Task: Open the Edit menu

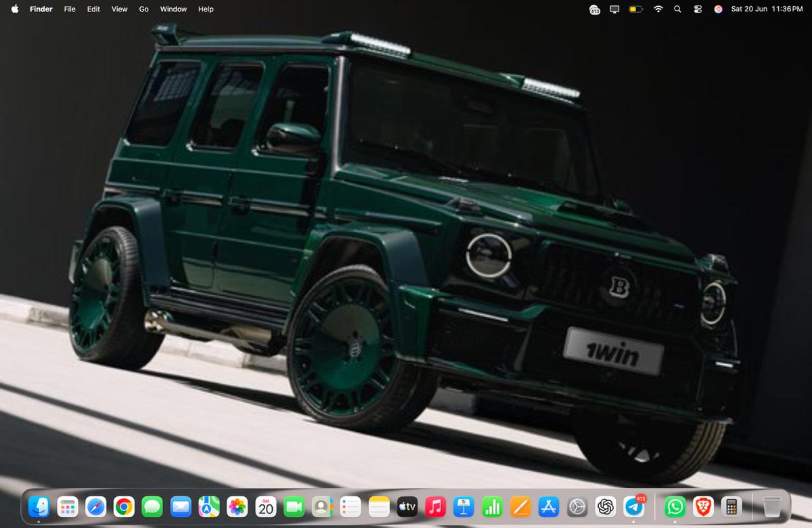Action: (x=93, y=9)
